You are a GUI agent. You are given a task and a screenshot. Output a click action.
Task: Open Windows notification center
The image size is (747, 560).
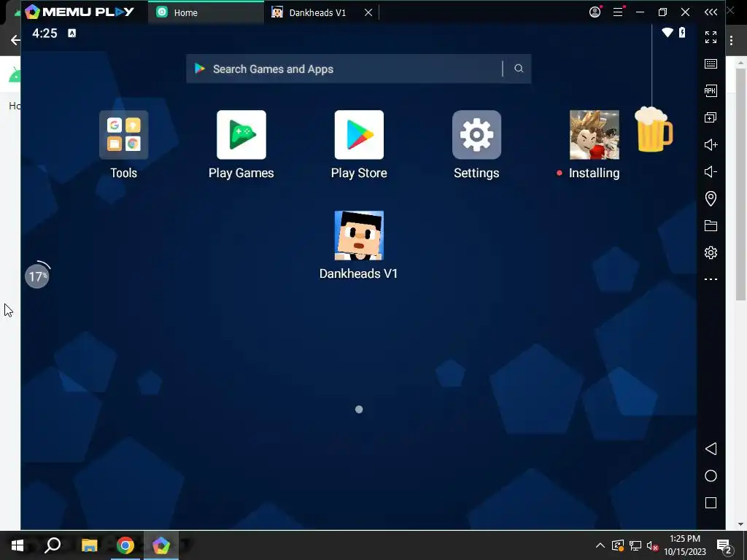pos(724,546)
